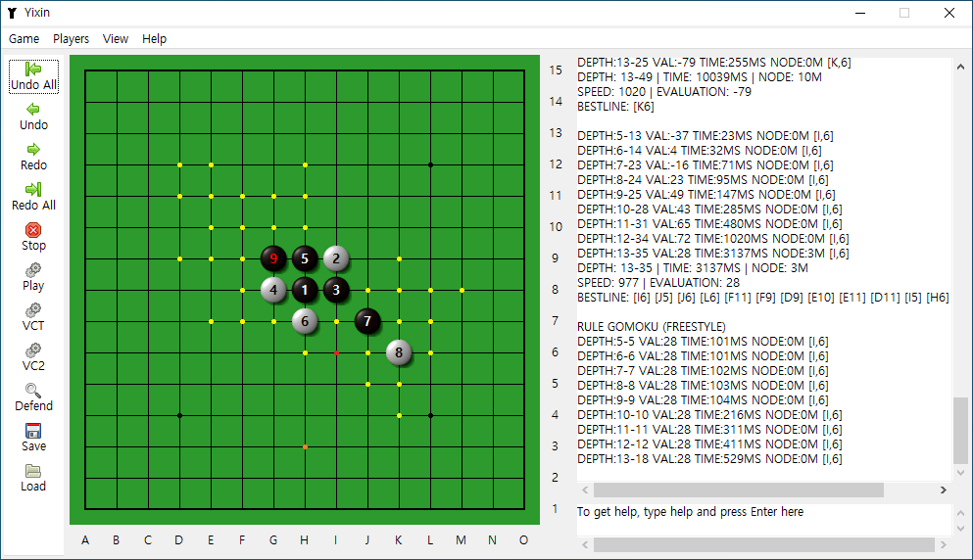Click the star point at L12
The image size is (973, 560).
[431, 164]
